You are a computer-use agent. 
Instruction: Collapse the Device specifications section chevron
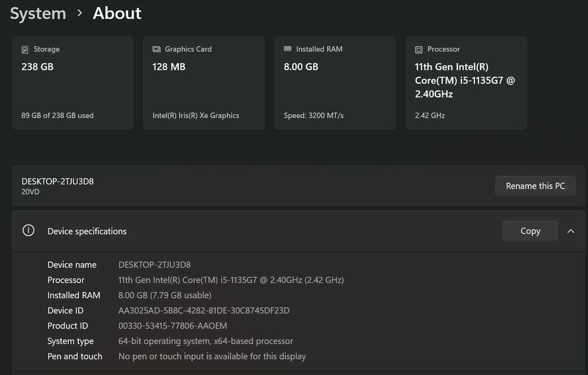click(570, 231)
